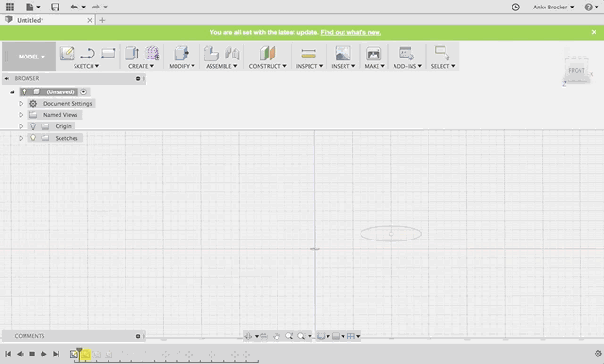Expand the Document Settings tree node

[x=21, y=103]
